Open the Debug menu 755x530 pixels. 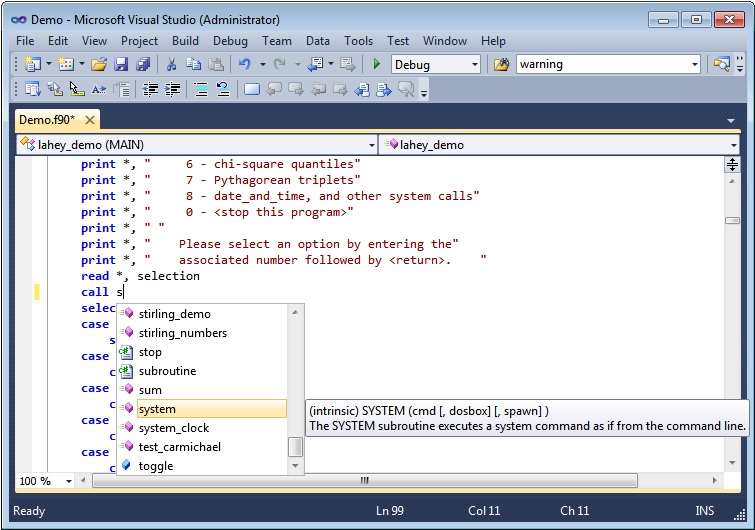[230, 41]
